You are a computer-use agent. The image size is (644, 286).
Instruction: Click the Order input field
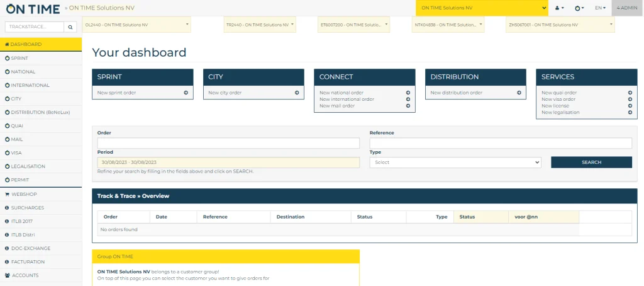coord(228,143)
